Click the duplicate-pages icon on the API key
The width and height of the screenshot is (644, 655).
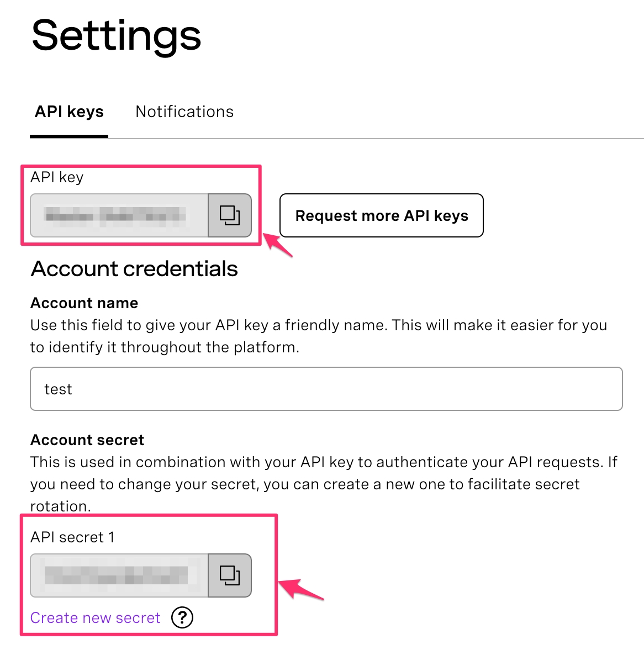pos(229,216)
